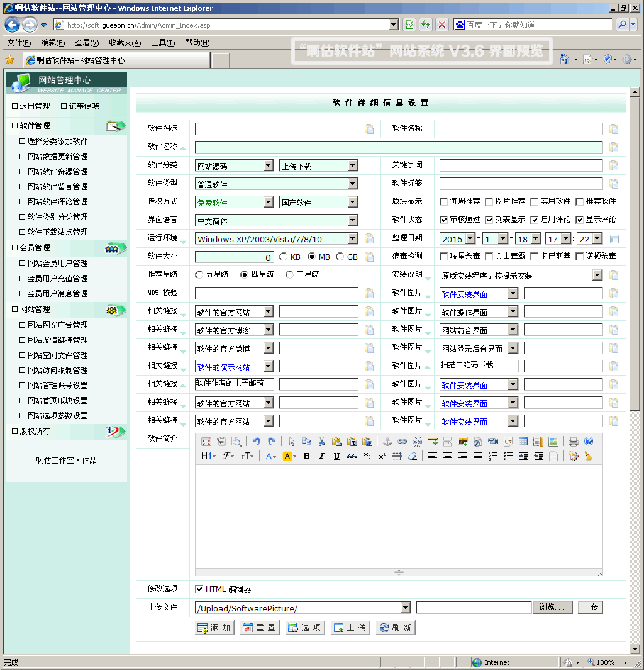
Task: Click the 添加 button at form bottom
Action: pyautogui.click(x=214, y=628)
